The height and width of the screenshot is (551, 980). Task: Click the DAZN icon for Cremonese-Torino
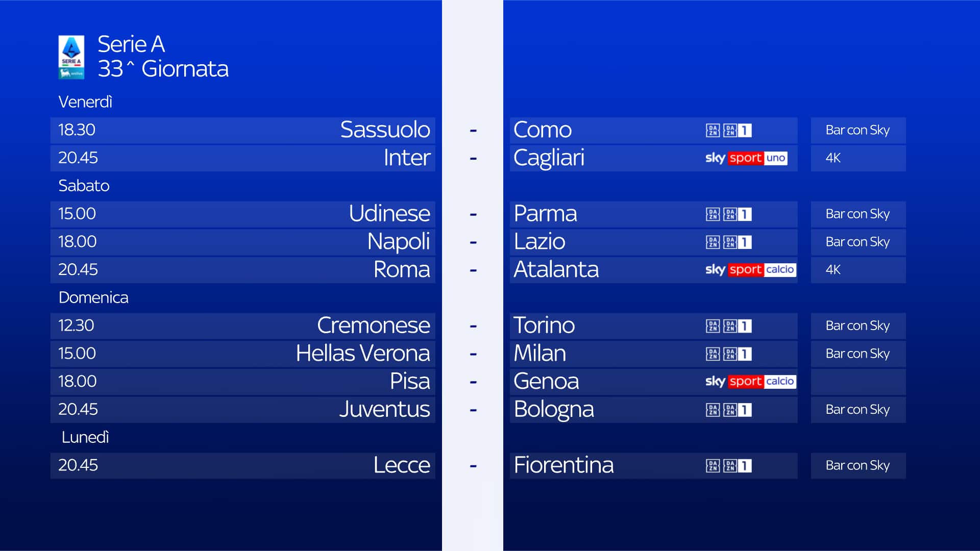point(713,326)
